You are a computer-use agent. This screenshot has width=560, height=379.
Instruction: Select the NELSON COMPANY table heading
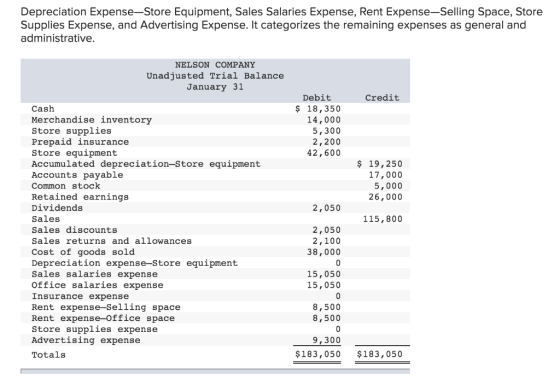pyautogui.click(x=215, y=65)
